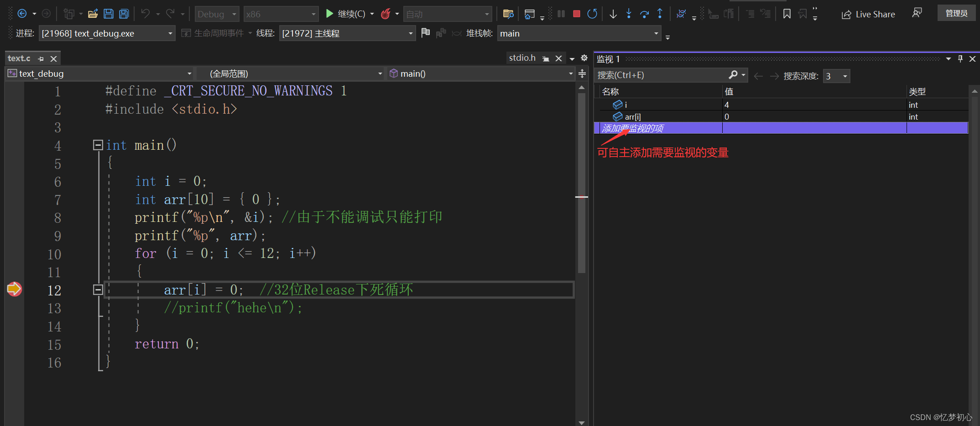Click the search magnifier in the watch panel
Viewport: 980px width, 426px height.
[733, 75]
